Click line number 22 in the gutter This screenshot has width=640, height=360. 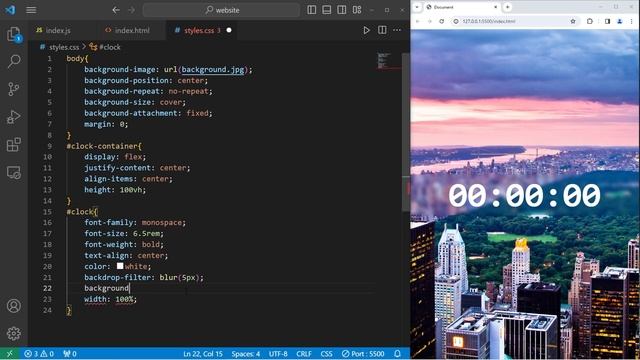click(47, 288)
